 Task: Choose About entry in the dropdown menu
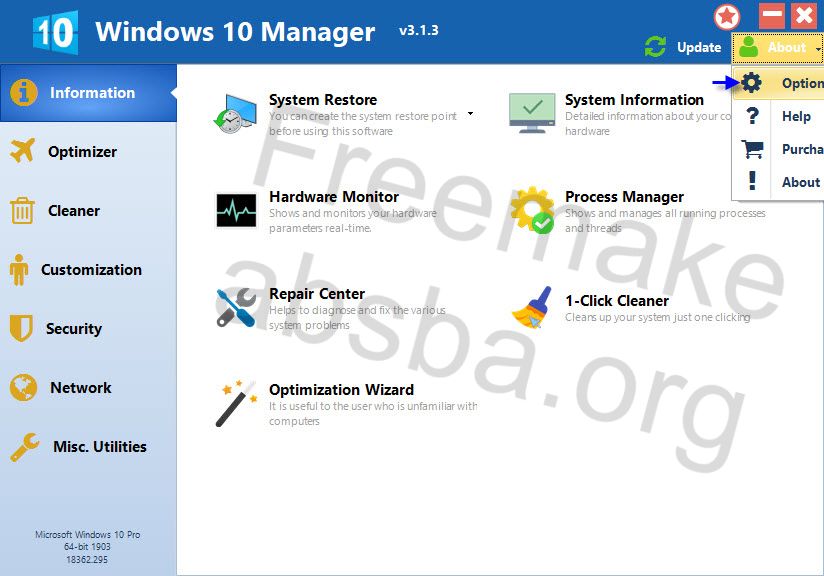point(778,182)
